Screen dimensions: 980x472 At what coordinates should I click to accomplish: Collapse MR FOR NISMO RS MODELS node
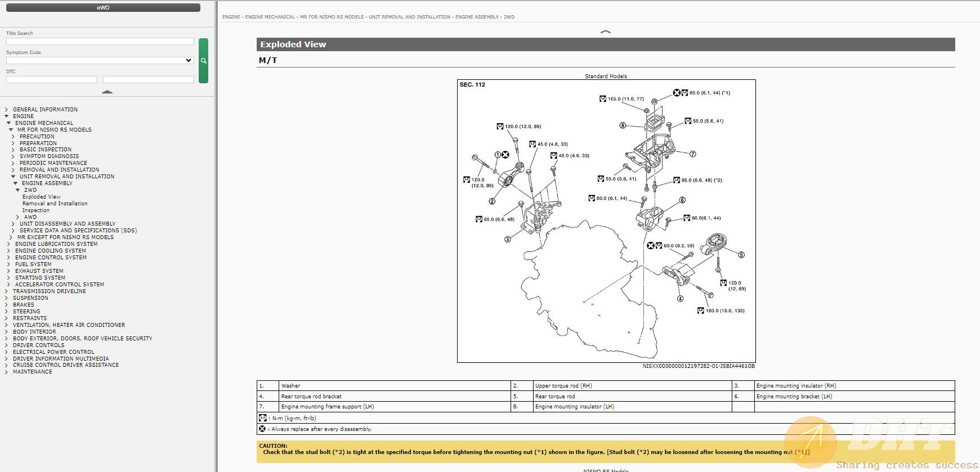[x=11, y=130]
